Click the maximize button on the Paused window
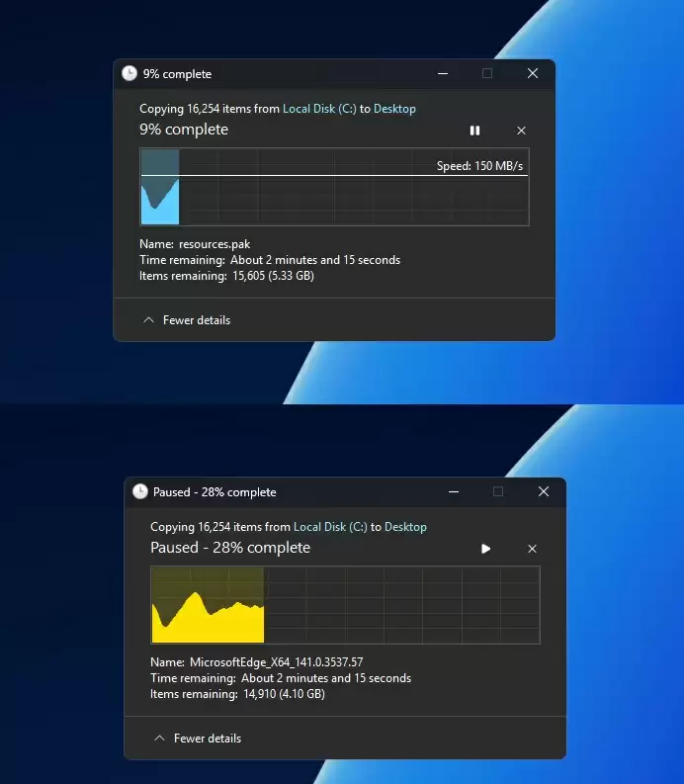 (x=498, y=491)
